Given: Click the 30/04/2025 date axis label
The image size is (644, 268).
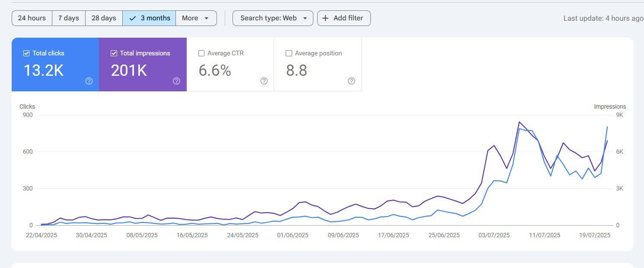Looking at the screenshot, I should click(x=92, y=235).
